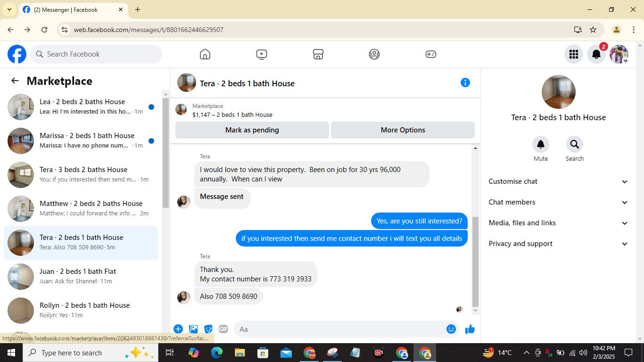Open Roilyn 2 beds 1 bath House chat
The width and height of the screenshot is (644, 362).
(x=81, y=311)
